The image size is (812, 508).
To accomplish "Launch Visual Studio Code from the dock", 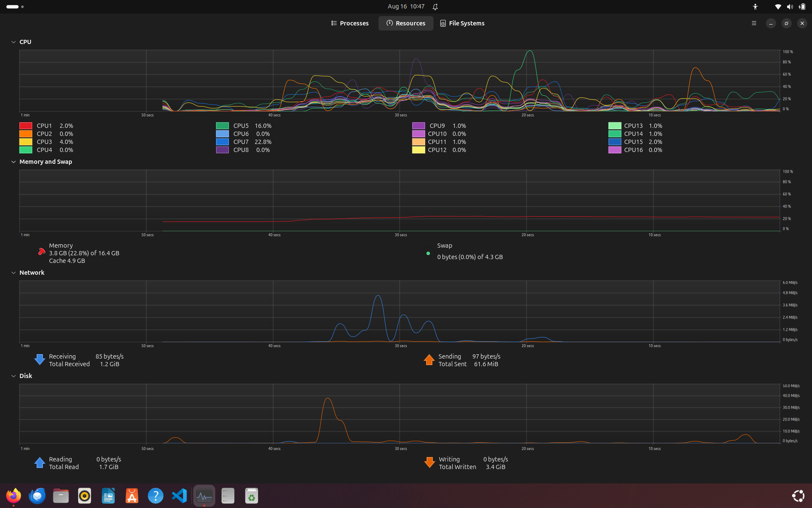I will (x=179, y=495).
